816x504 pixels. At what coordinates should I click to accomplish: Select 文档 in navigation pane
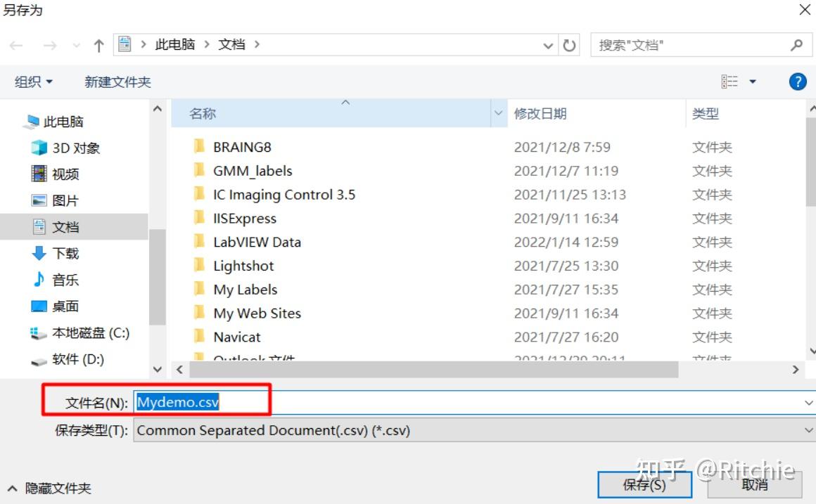(x=74, y=227)
